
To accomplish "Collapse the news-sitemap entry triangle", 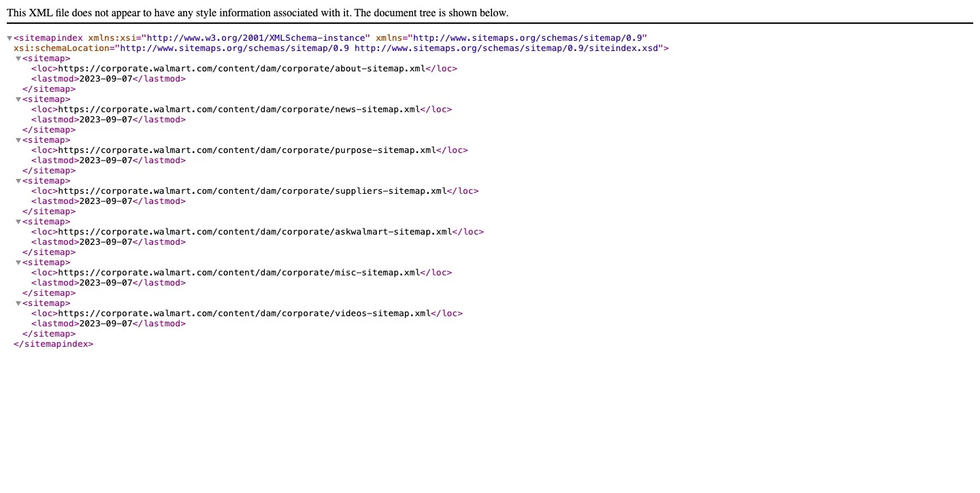I will (x=18, y=99).
